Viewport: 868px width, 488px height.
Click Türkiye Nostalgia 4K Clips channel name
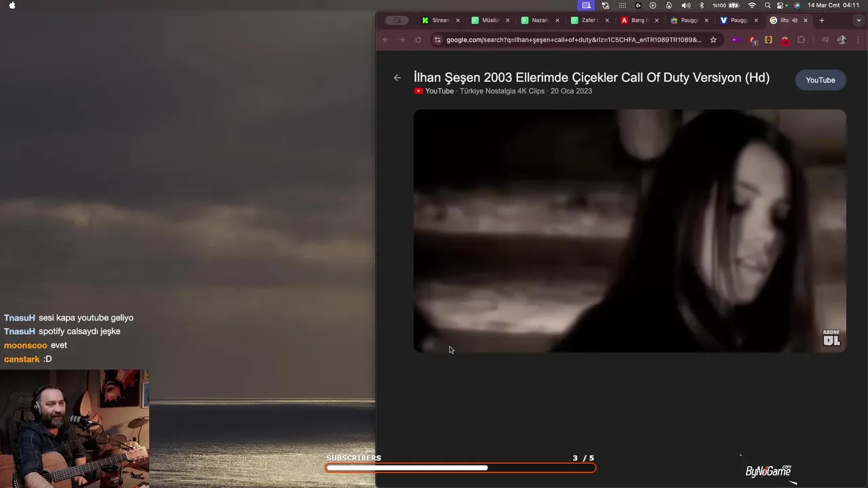click(x=502, y=91)
